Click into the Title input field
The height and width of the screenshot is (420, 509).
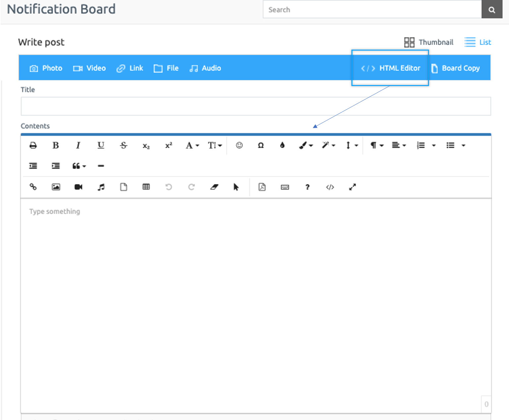tap(255, 106)
